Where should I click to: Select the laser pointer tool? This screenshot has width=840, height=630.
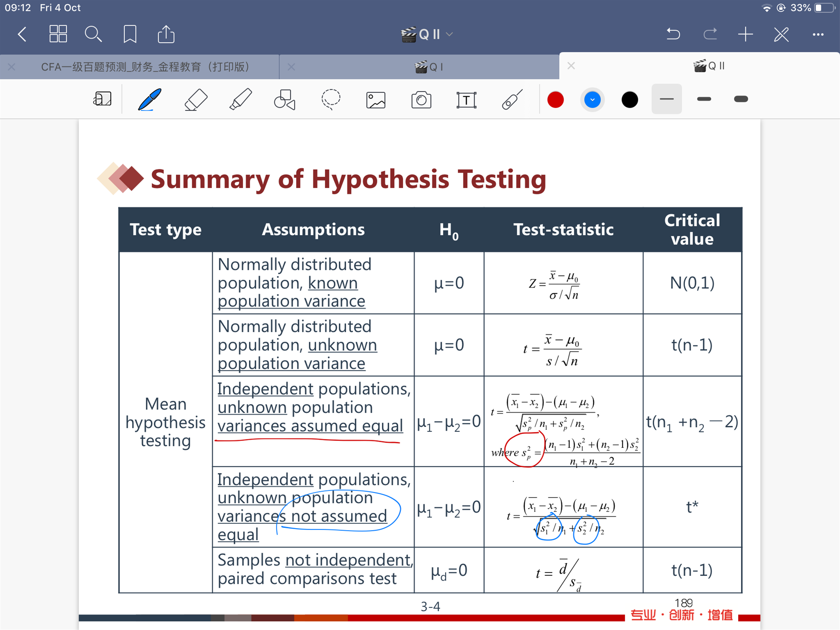click(512, 100)
